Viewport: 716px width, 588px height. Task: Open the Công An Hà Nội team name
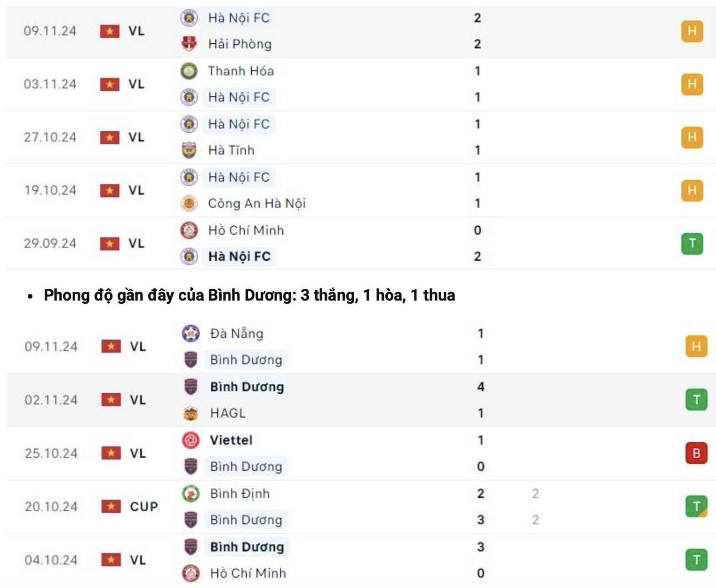[x=257, y=203]
